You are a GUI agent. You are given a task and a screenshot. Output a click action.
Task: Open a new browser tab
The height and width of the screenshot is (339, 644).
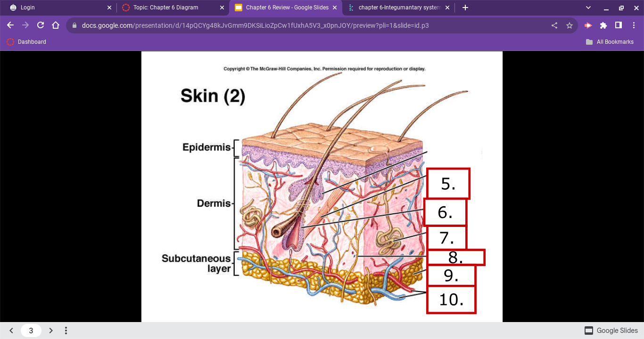click(x=465, y=8)
